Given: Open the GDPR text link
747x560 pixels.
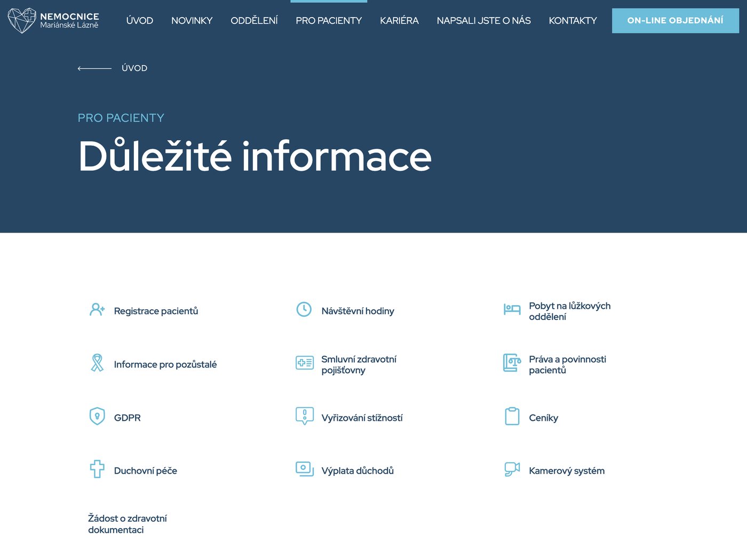Looking at the screenshot, I should pyautogui.click(x=128, y=418).
